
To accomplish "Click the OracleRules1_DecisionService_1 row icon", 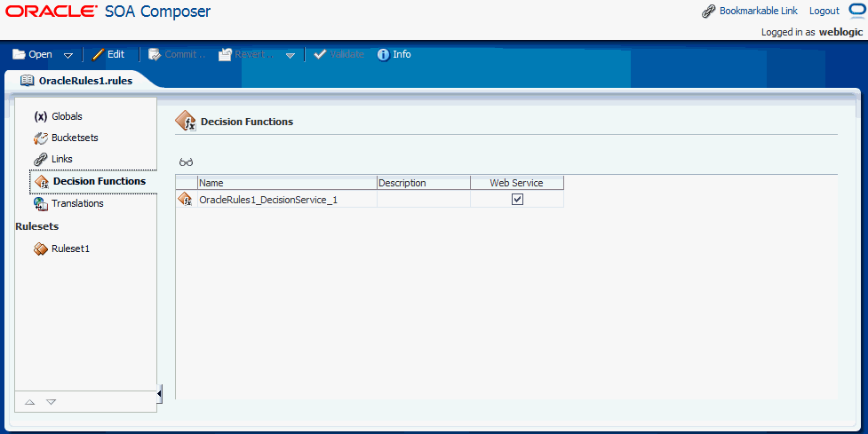I will pyautogui.click(x=185, y=199).
